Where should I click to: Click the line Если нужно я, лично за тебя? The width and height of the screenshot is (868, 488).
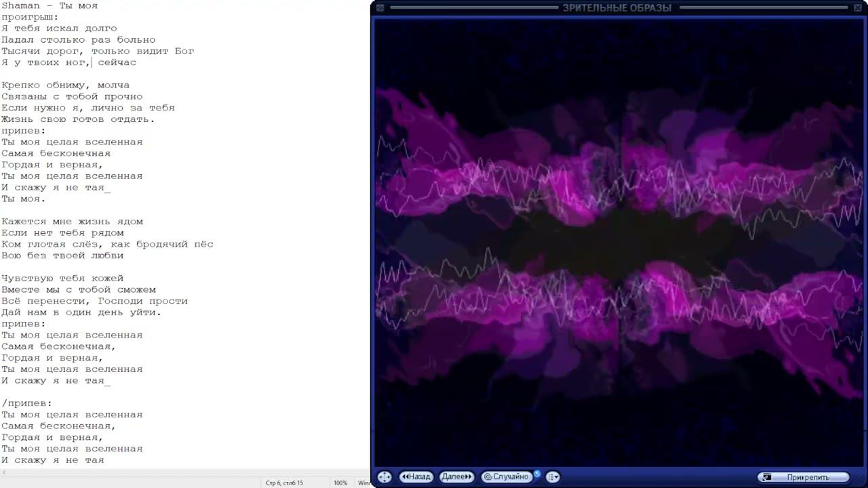coord(88,108)
